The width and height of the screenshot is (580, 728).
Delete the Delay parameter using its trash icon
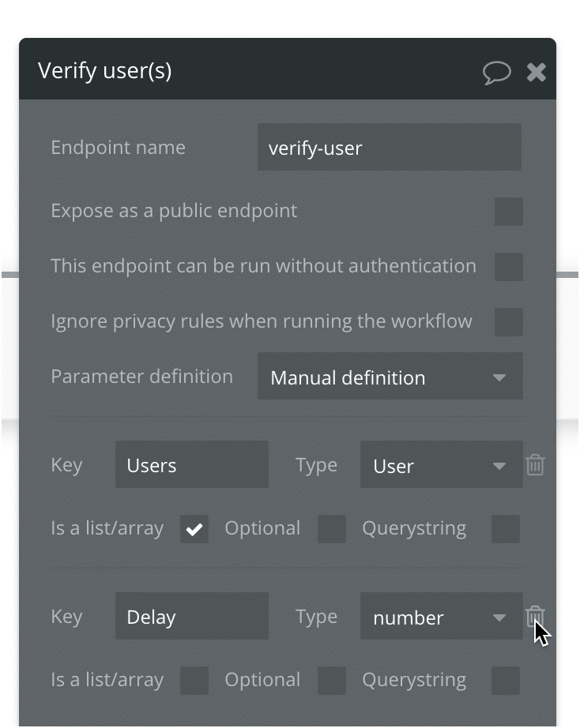[x=535, y=617]
